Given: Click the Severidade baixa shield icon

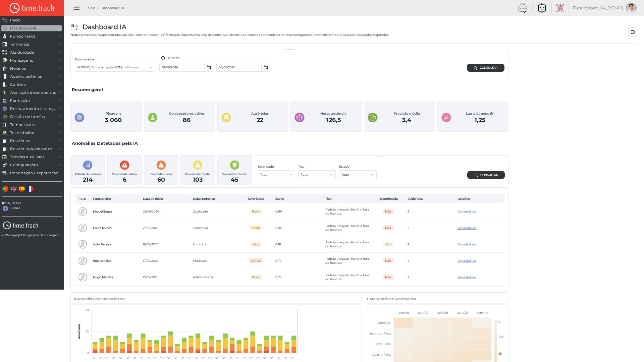Looking at the screenshot, I should pos(234,165).
